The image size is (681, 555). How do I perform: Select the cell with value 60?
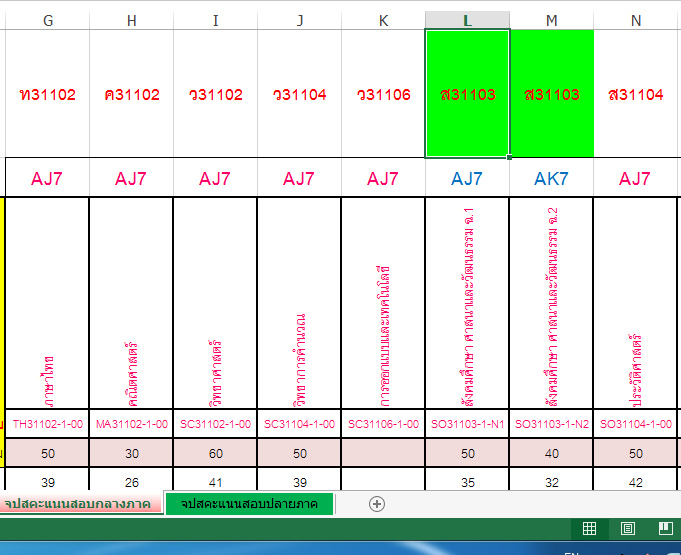(215, 453)
